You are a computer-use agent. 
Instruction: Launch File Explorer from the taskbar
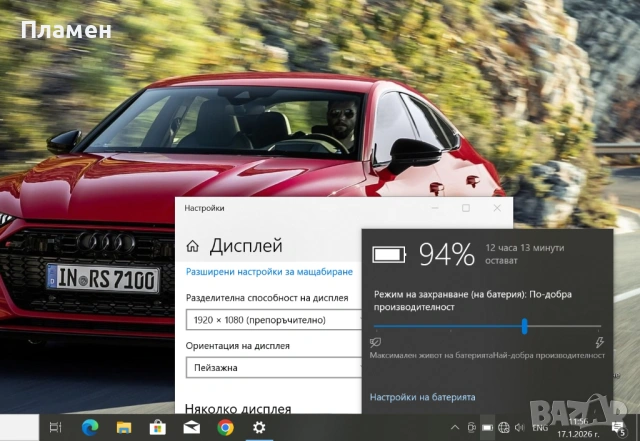(x=123, y=428)
